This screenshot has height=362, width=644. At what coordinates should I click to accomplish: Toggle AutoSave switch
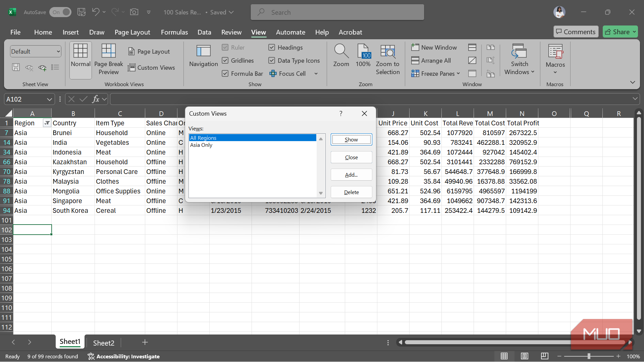[60, 12]
